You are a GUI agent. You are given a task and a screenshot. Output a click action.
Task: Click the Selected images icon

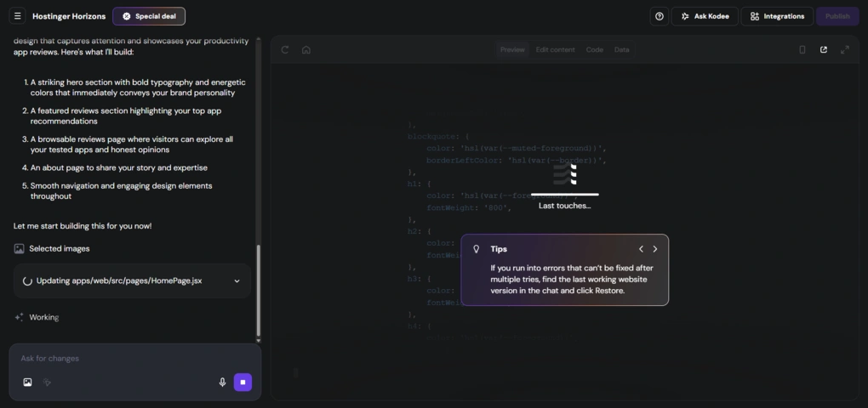[x=19, y=249]
